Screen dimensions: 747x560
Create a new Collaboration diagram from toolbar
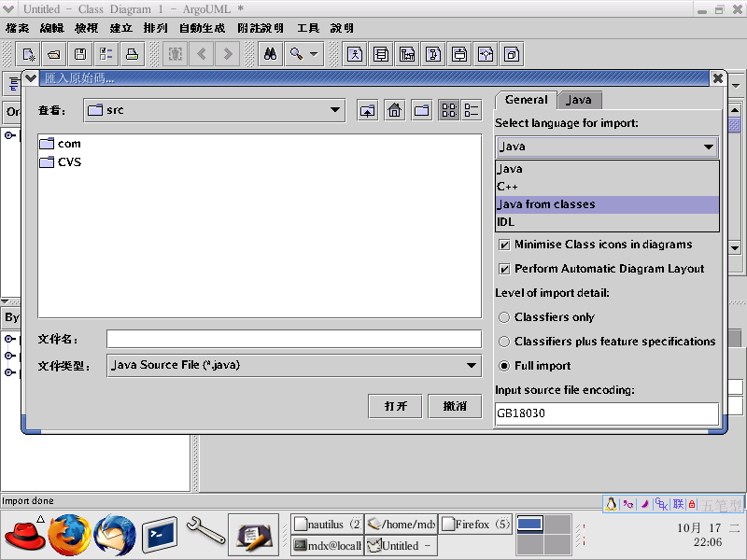[433, 54]
